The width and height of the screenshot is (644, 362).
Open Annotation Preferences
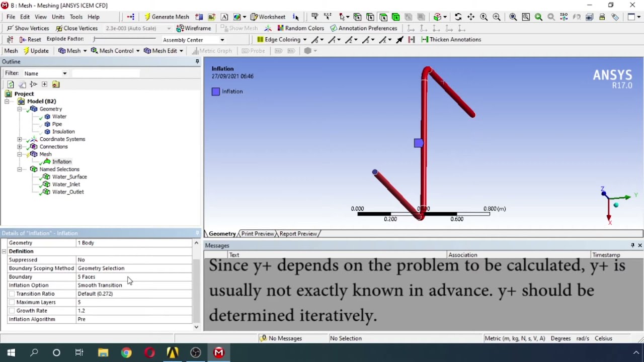[364, 28]
